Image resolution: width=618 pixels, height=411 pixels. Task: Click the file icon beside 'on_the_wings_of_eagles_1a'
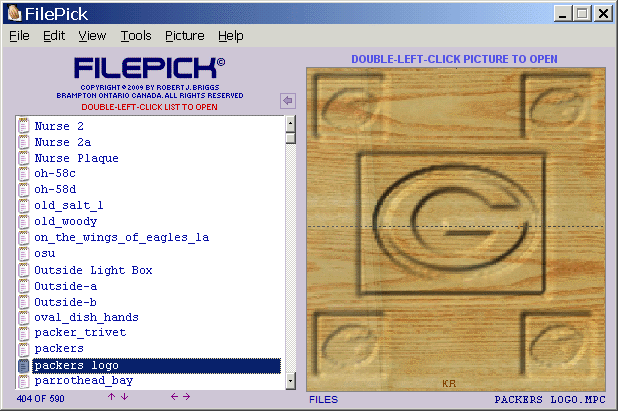tap(24, 237)
